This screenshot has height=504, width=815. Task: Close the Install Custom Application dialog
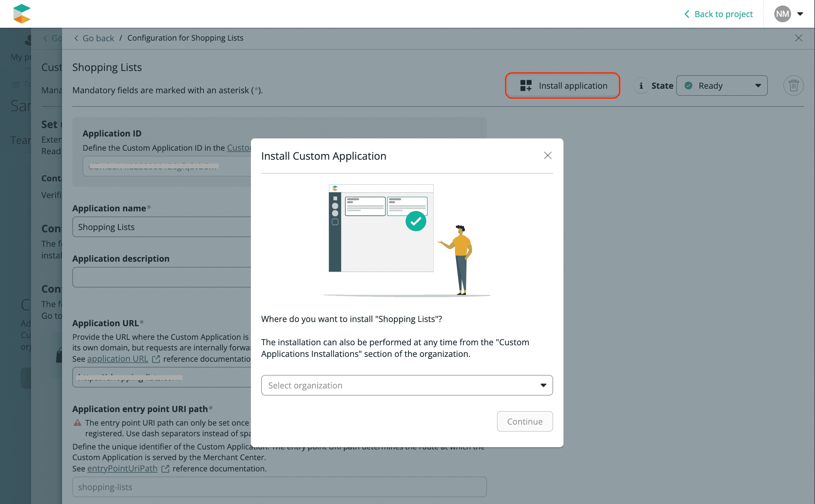(547, 156)
